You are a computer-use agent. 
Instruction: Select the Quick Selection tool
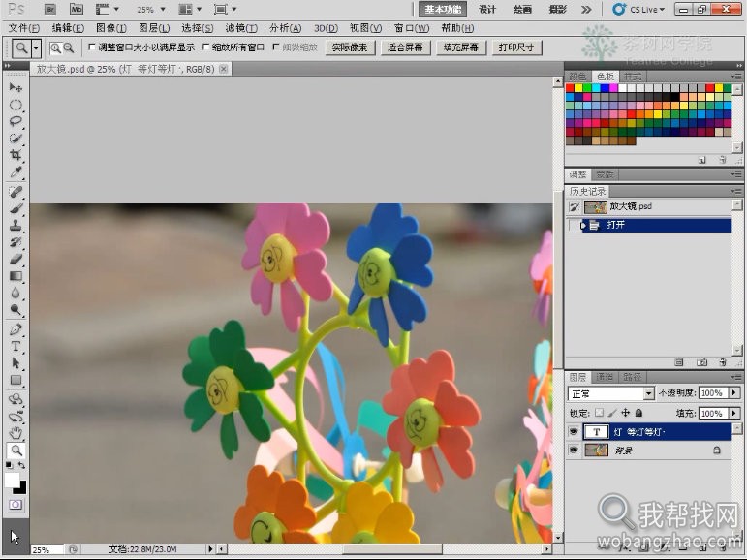click(16, 139)
